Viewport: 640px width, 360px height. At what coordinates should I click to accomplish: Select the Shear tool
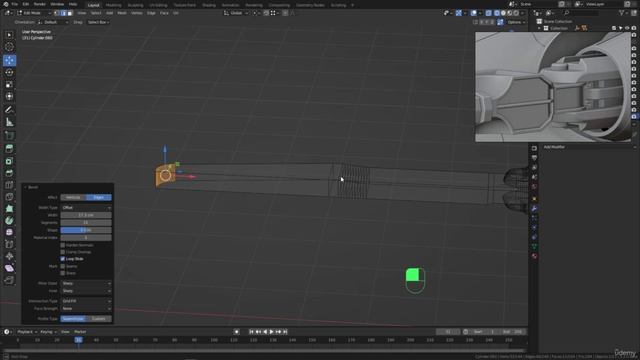(x=9, y=269)
